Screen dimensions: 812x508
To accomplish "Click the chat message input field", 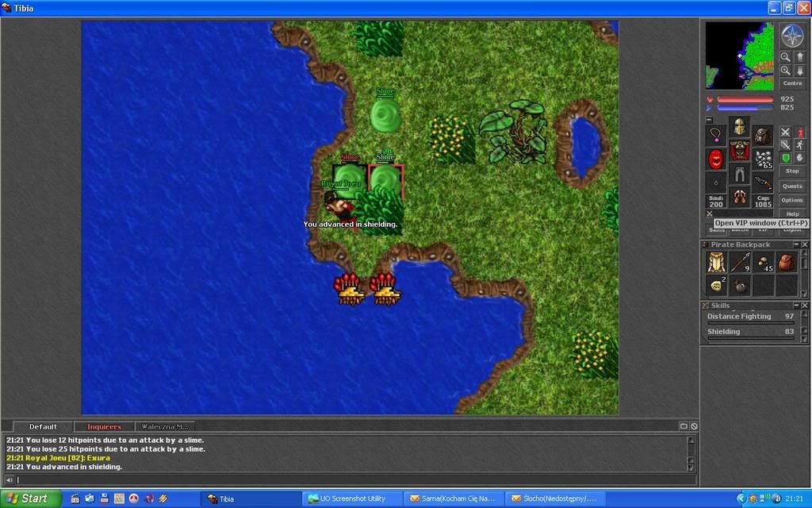I will click(x=356, y=480).
